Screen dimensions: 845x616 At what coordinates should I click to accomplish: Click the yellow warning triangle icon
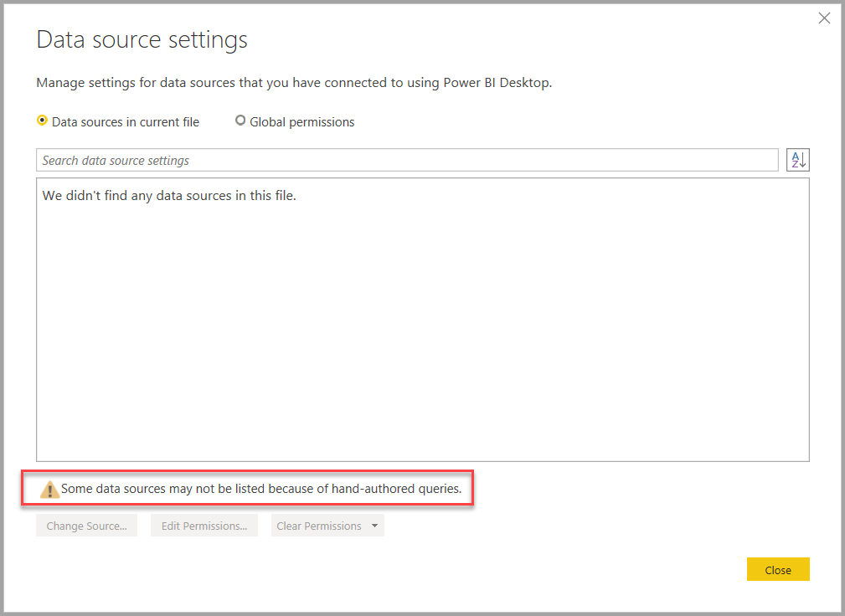(49, 490)
